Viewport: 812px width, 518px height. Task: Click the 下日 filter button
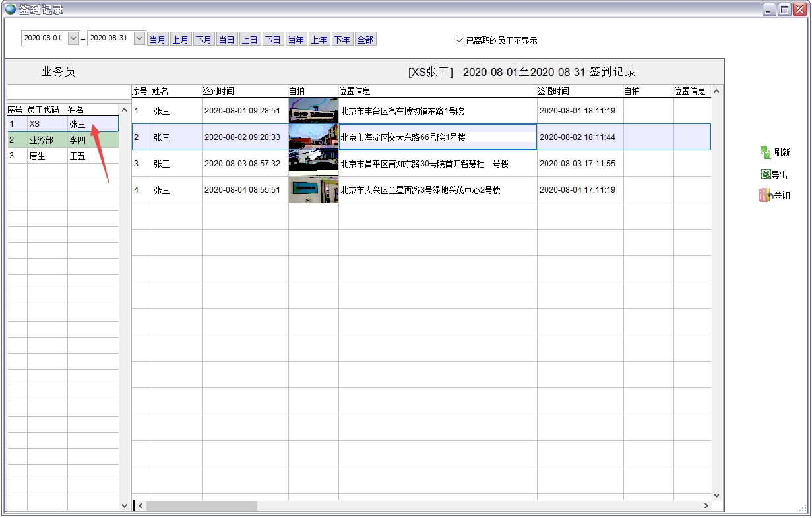click(x=273, y=39)
